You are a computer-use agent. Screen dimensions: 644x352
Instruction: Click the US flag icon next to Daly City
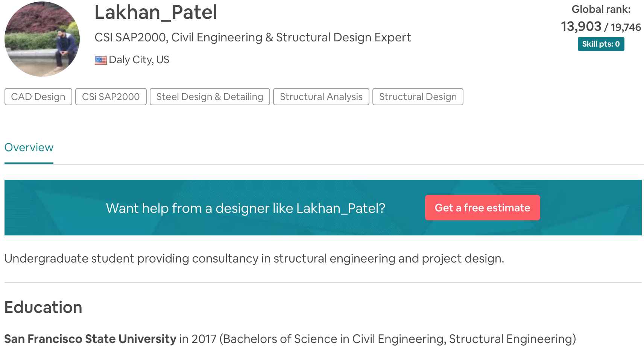pyautogui.click(x=100, y=60)
